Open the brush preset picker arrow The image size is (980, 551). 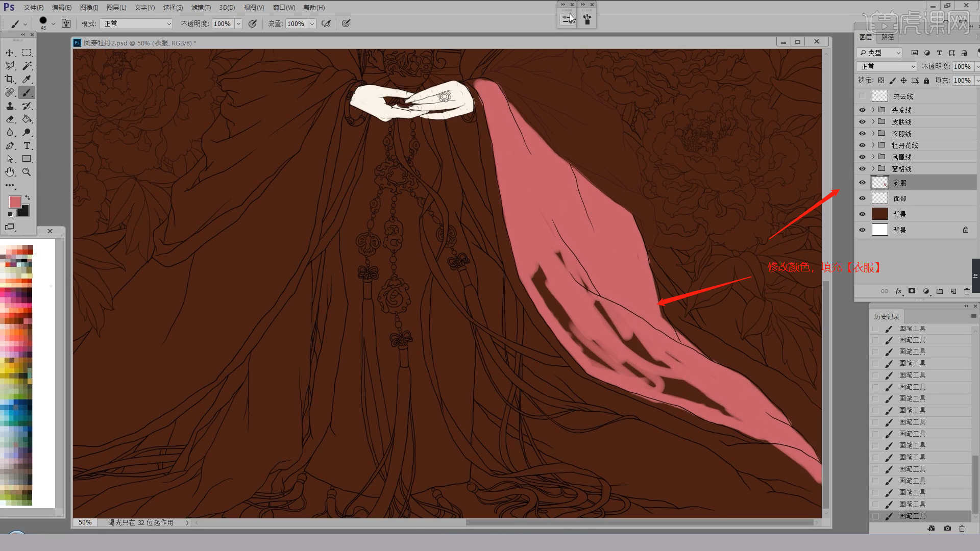53,23
